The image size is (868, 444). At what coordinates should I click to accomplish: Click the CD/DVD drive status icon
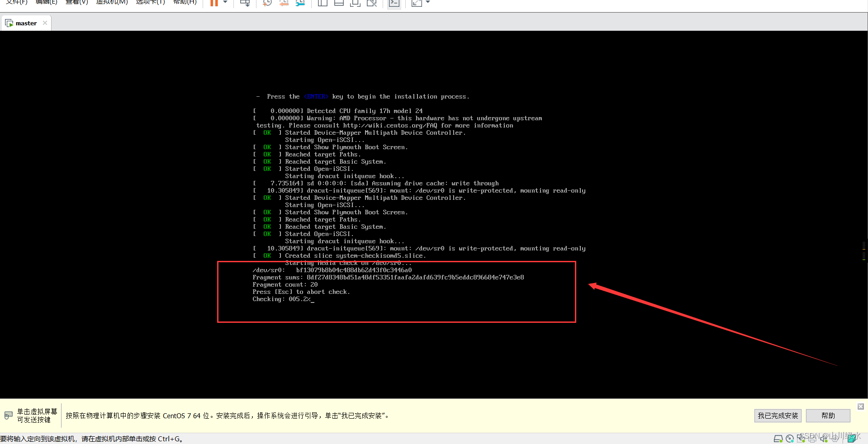tap(790, 439)
